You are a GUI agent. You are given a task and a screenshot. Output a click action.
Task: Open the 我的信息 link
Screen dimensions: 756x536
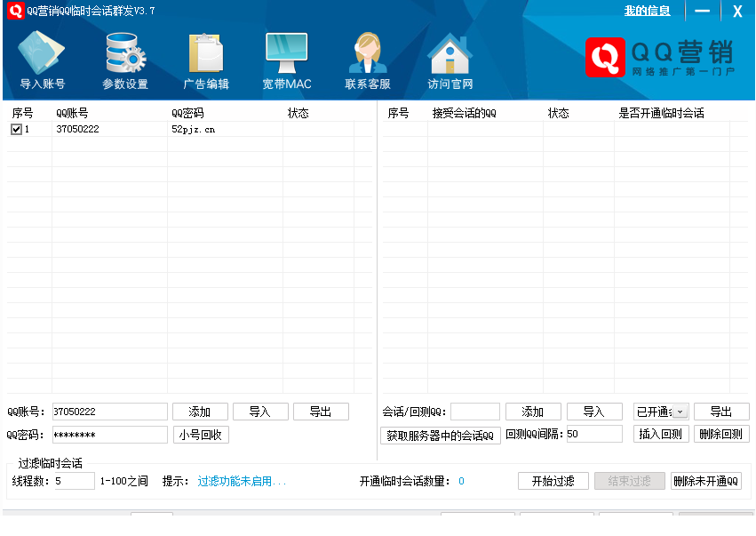pyautogui.click(x=647, y=11)
